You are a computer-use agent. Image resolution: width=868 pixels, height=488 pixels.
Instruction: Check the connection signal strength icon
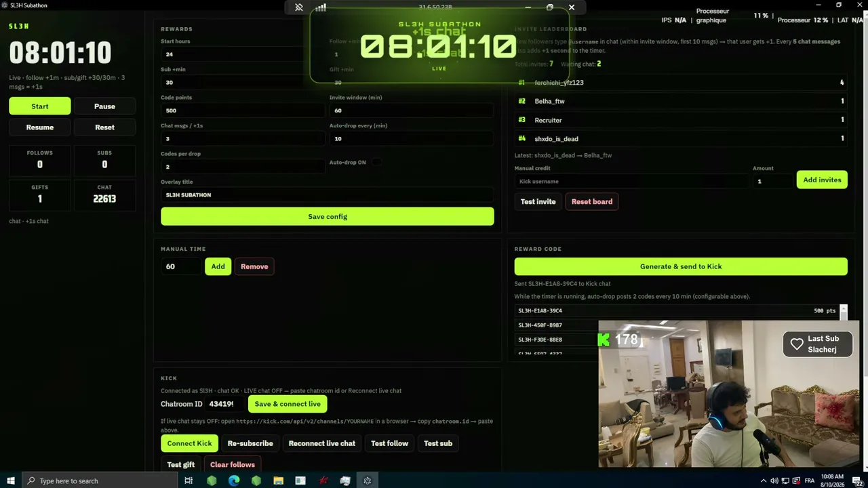click(321, 7)
